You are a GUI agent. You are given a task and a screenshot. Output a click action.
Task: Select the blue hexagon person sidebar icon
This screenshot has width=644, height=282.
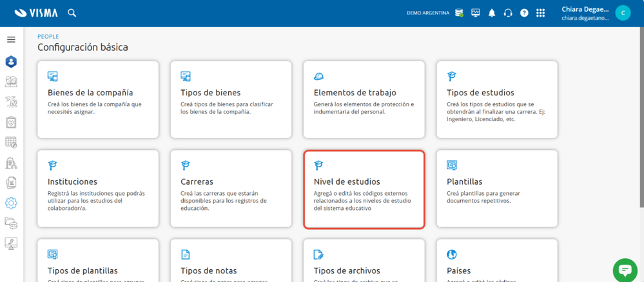click(11, 62)
